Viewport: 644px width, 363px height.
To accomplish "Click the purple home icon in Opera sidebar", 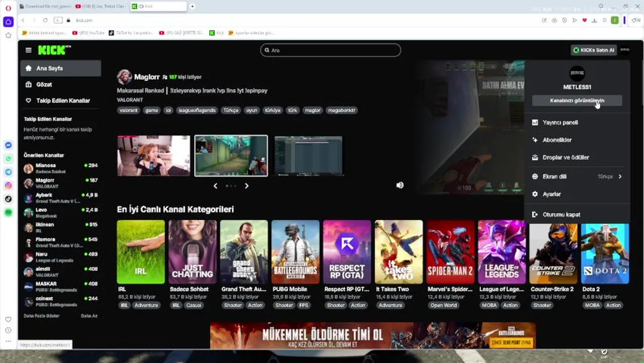I will (8, 22).
